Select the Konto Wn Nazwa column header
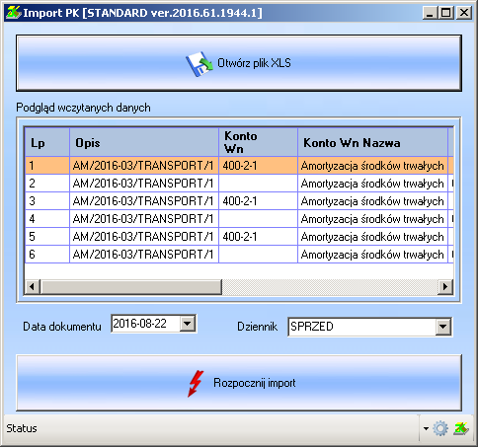The image size is (478, 448). pyautogui.click(x=372, y=143)
